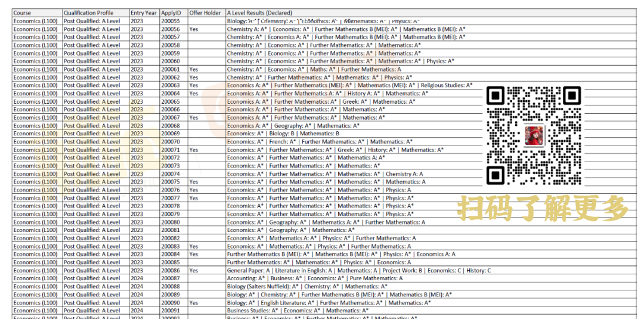Click ApplyID cell 200066
Image resolution: width=644 pixels, height=319 pixels.
pos(174,110)
